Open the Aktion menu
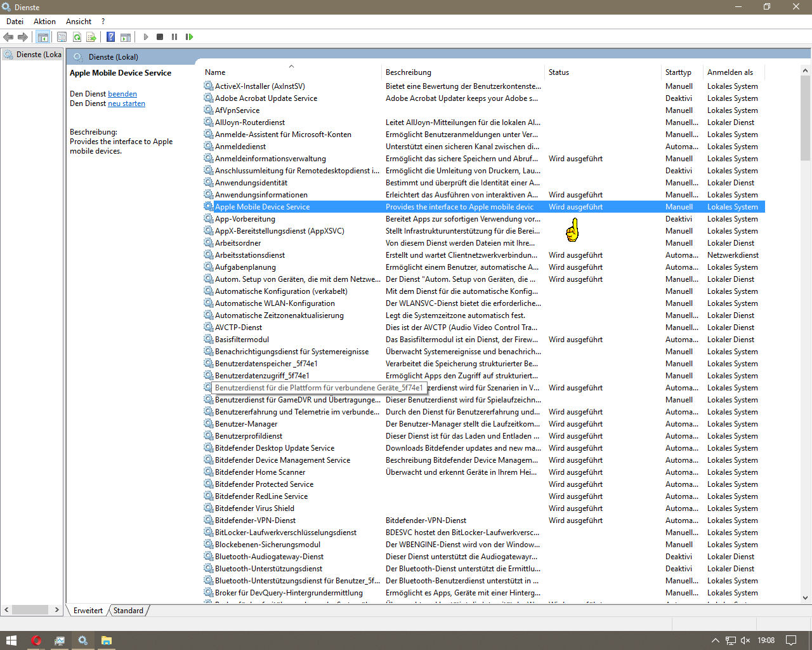The height and width of the screenshot is (650, 812). tap(44, 21)
